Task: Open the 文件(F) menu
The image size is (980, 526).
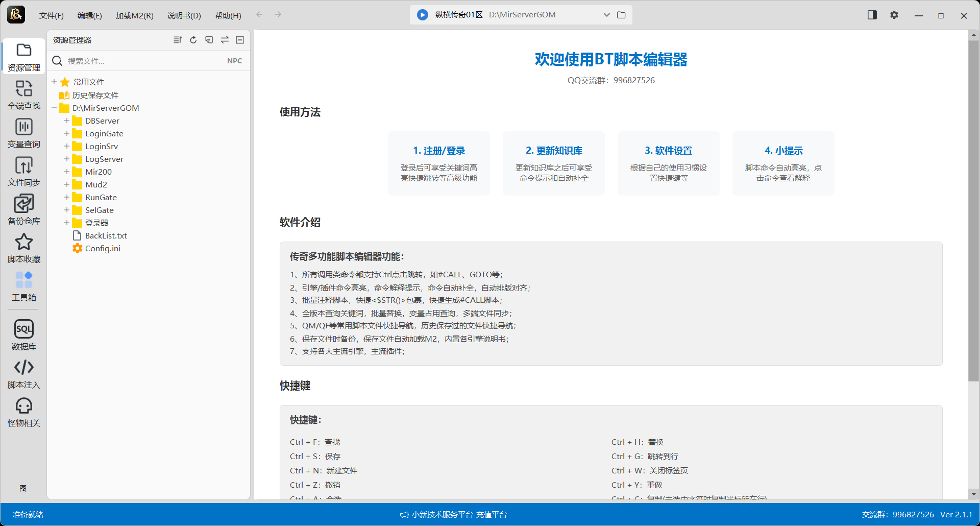Action: pyautogui.click(x=52, y=15)
